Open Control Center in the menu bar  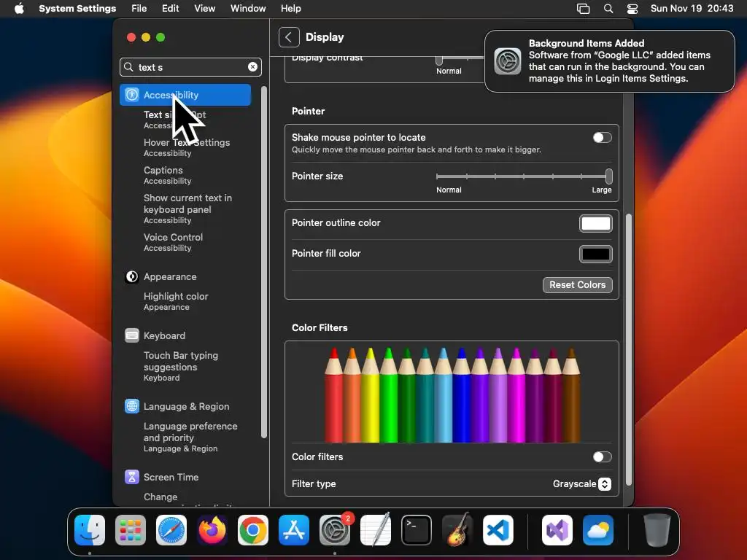click(x=632, y=8)
